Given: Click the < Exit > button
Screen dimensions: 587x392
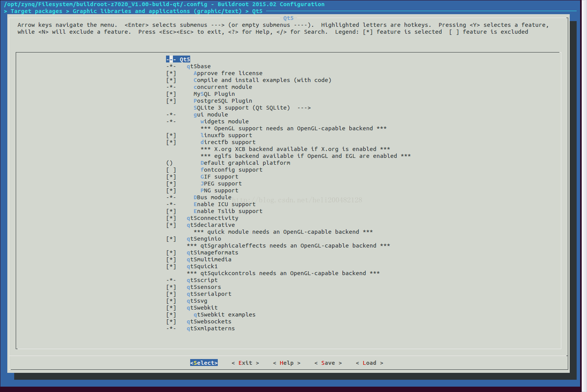Looking at the screenshot, I should pyautogui.click(x=245, y=363).
